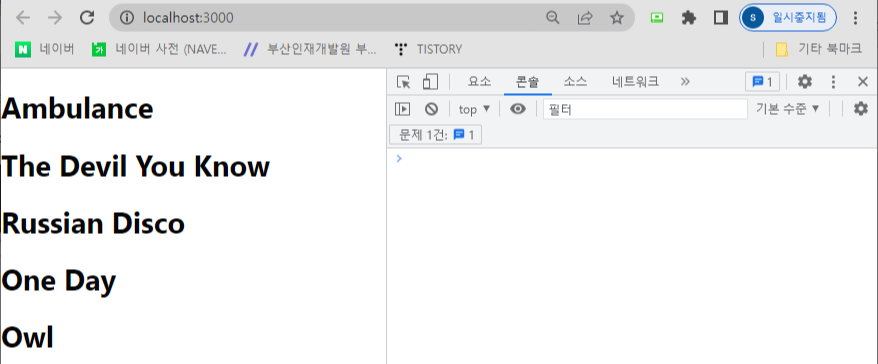The height and width of the screenshot is (364, 878).
Task: Switch to the 콘솔 tab
Action: point(527,82)
